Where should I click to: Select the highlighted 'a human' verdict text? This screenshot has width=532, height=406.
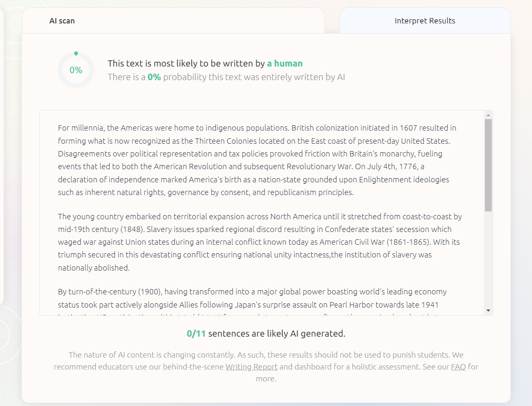coord(285,63)
